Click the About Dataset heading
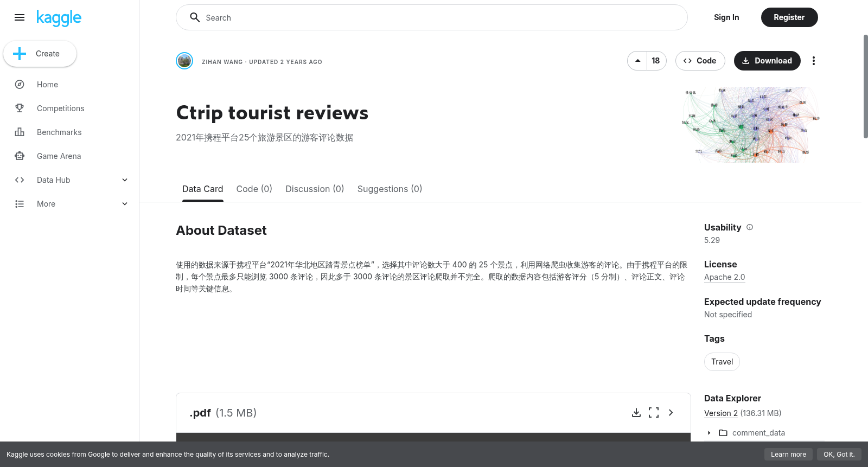 (221, 231)
